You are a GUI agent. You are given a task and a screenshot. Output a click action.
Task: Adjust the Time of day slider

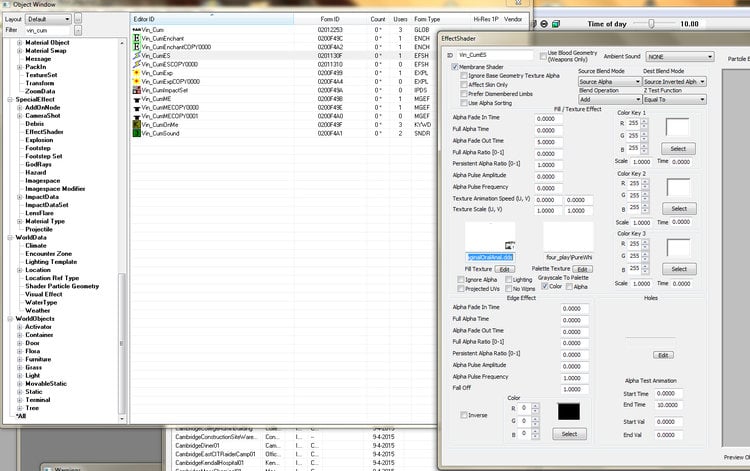pos(651,23)
